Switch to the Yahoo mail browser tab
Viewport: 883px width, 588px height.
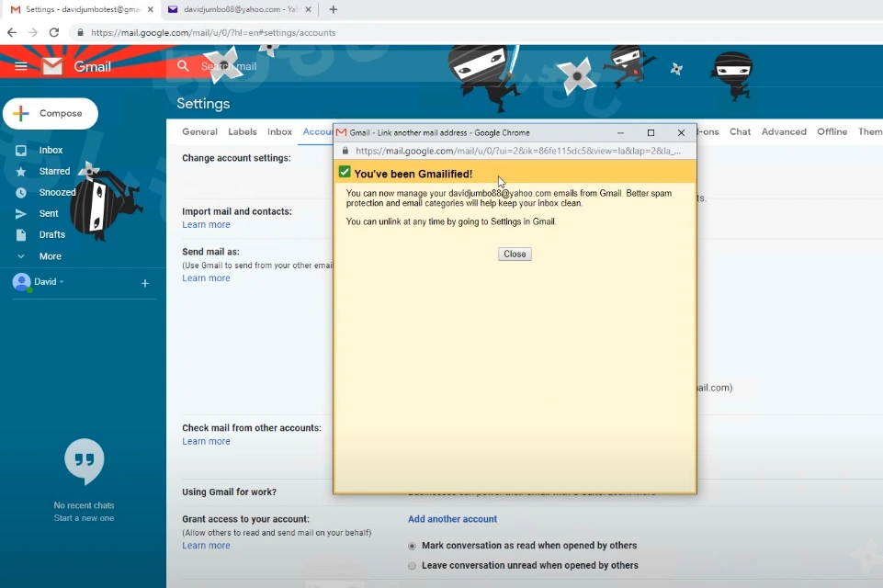click(x=239, y=9)
